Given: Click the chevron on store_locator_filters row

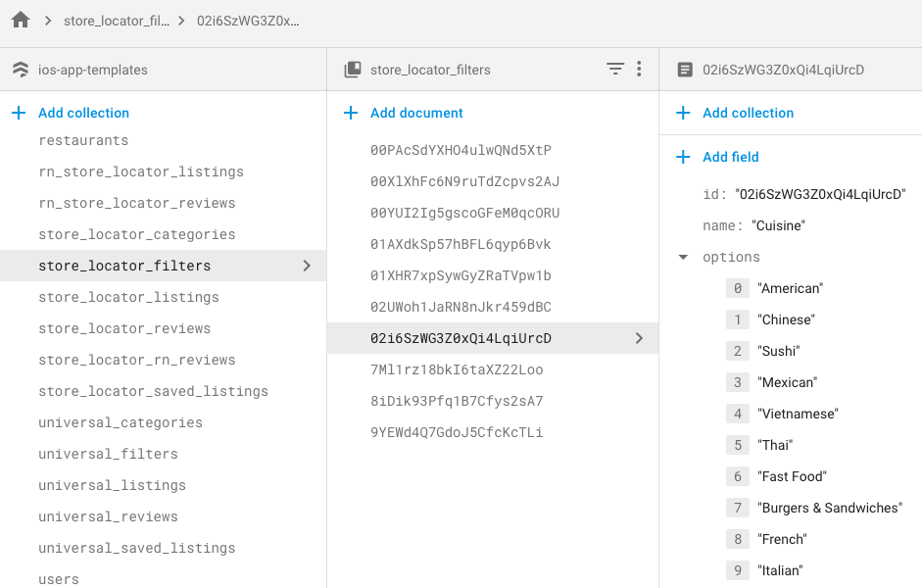Looking at the screenshot, I should coord(308,266).
